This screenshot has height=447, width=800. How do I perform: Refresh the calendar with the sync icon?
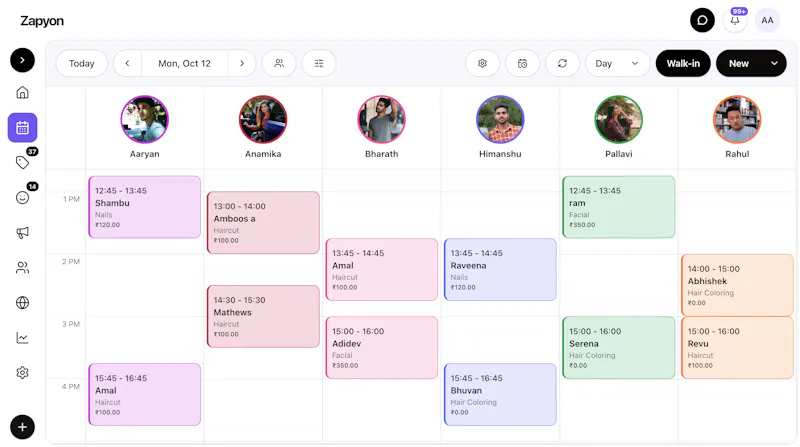pos(562,63)
